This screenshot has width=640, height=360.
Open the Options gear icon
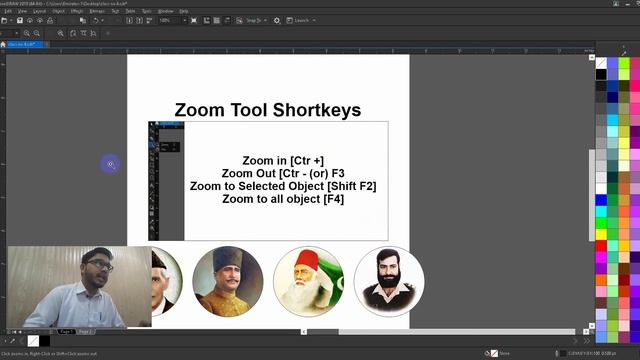pyautogui.click(x=277, y=20)
